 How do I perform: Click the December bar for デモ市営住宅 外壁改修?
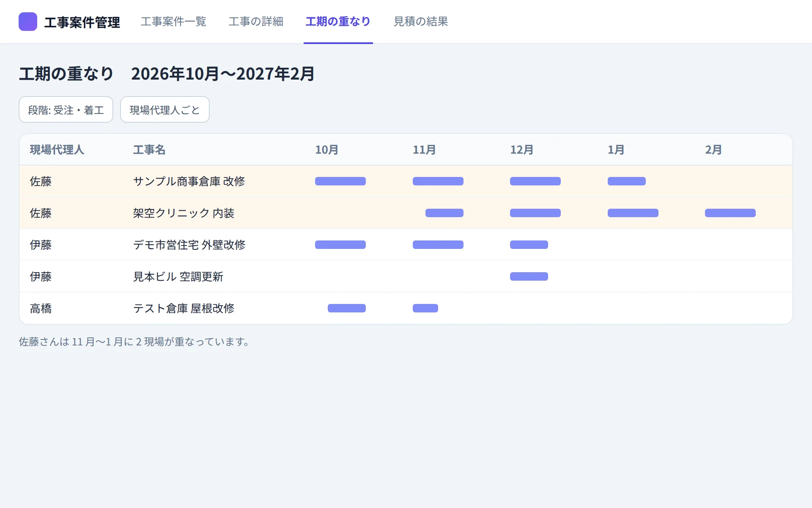529,245
